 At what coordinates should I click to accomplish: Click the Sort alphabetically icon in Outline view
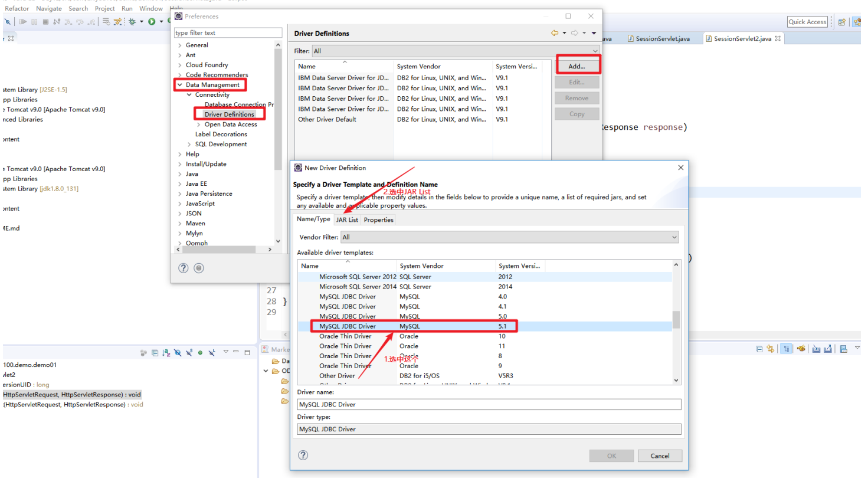tap(166, 353)
